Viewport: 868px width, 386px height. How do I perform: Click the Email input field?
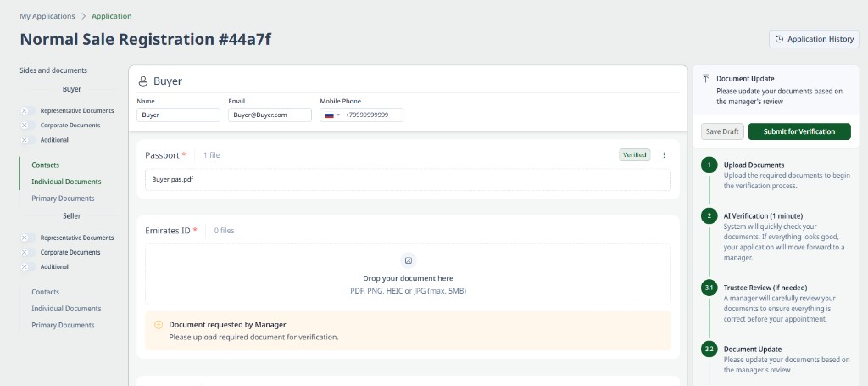point(270,115)
